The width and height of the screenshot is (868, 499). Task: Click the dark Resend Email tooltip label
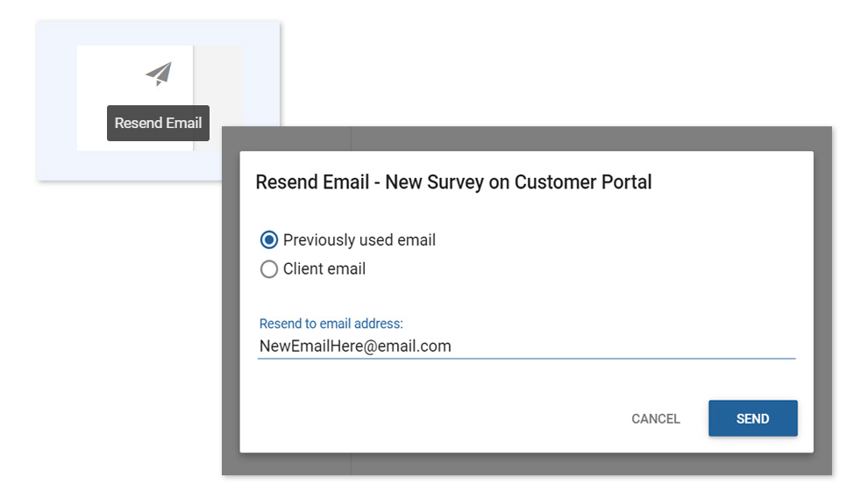tap(158, 123)
